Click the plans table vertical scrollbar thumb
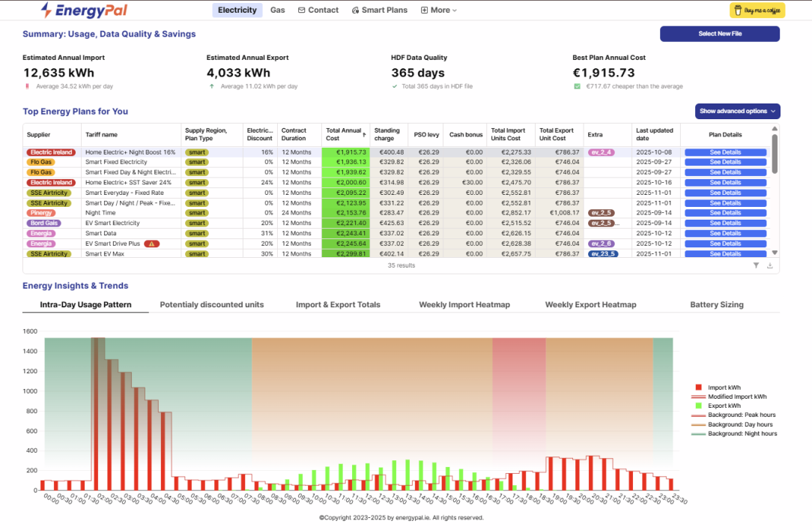812x530 pixels. [775, 154]
